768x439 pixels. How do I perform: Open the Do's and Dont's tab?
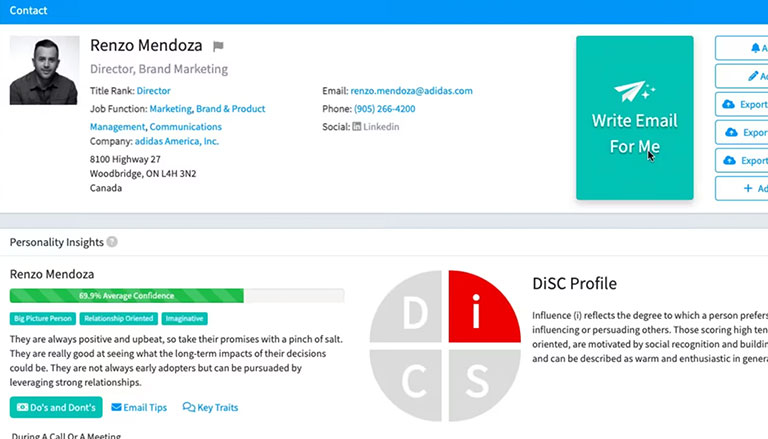tap(56, 407)
